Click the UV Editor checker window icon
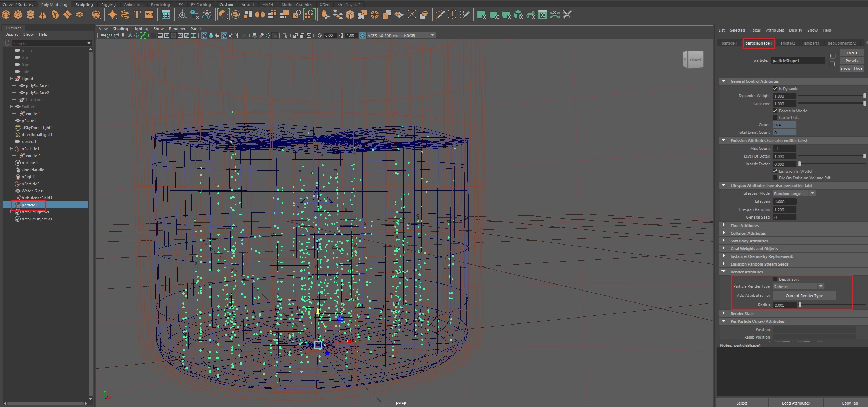Image resolution: width=868 pixels, height=407 pixels. click(543, 14)
